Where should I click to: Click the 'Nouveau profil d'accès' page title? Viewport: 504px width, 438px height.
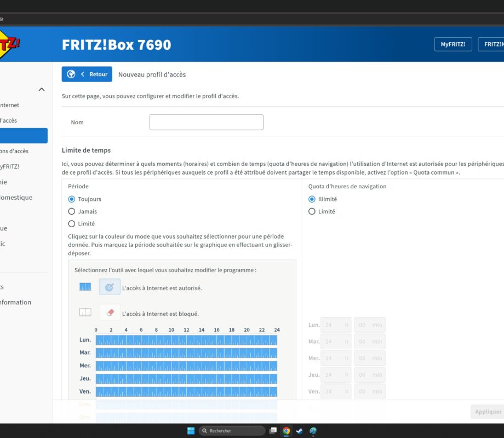point(152,74)
